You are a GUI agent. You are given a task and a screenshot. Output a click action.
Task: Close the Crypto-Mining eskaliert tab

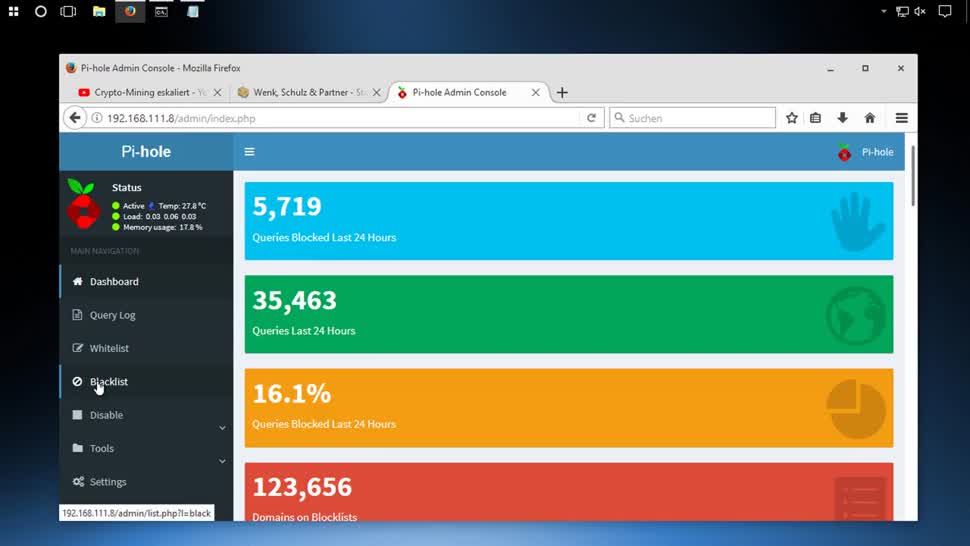click(x=218, y=92)
